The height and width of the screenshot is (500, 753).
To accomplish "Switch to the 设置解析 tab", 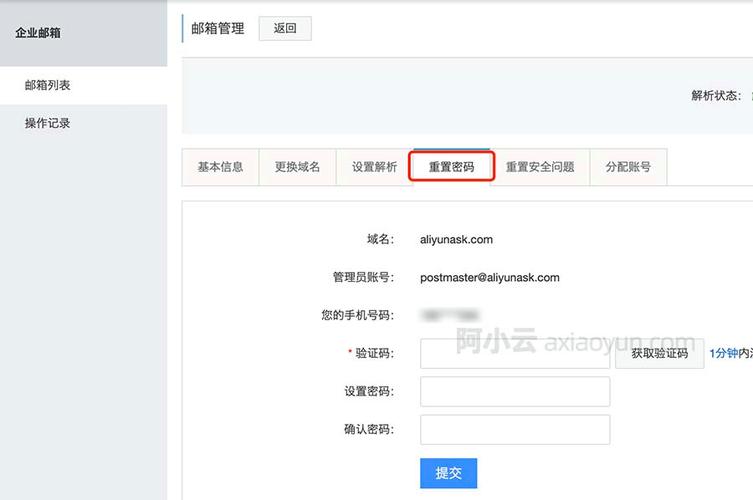I will [375, 167].
